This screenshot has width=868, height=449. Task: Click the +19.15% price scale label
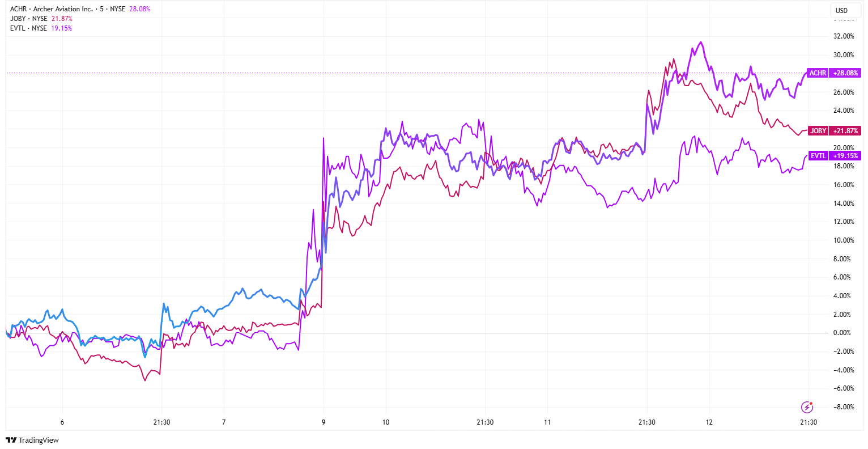pyautogui.click(x=846, y=156)
